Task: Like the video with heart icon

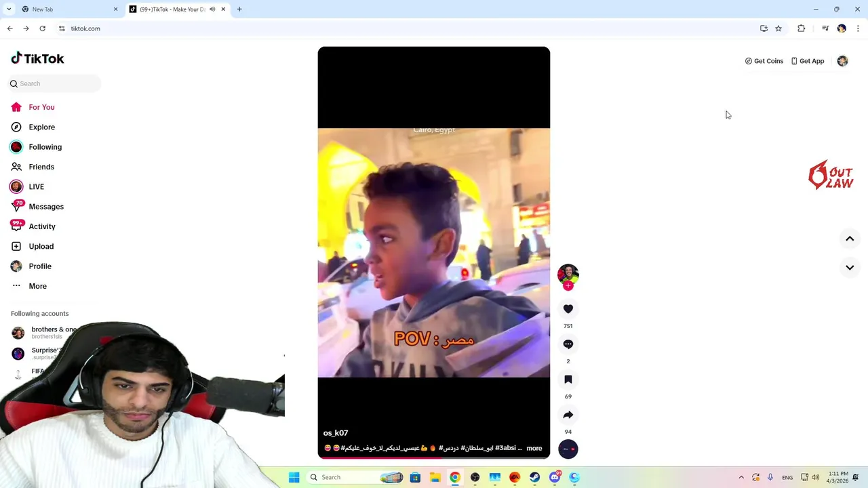Action: [x=568, y=309]
